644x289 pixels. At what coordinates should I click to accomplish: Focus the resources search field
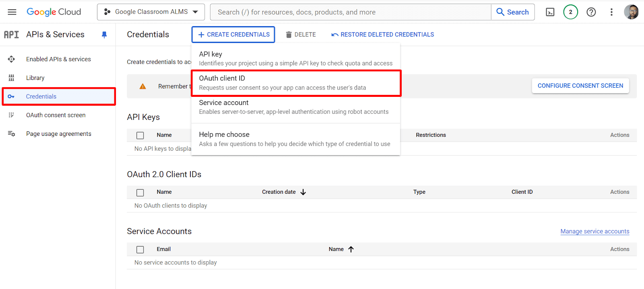351,12
